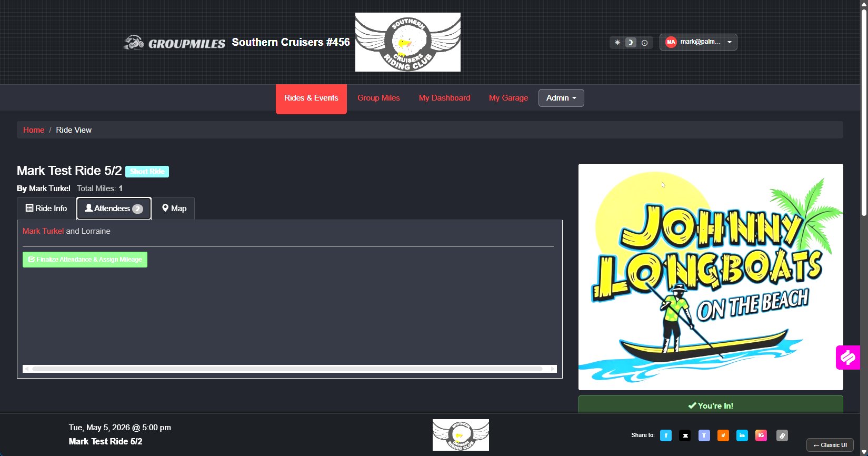Screen dimensions: 868x456
Task: Click the Ride View breadcrumb text
Action: [x=74, y=130]
